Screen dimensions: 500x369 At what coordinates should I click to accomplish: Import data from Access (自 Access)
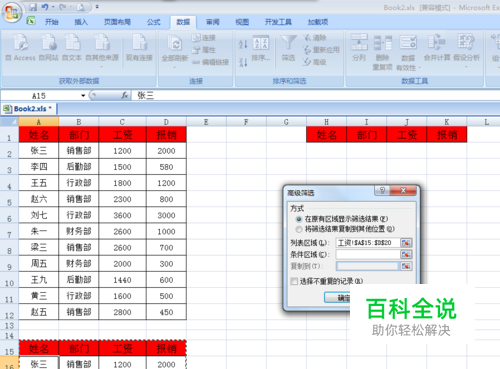click(x=21, y=47)
